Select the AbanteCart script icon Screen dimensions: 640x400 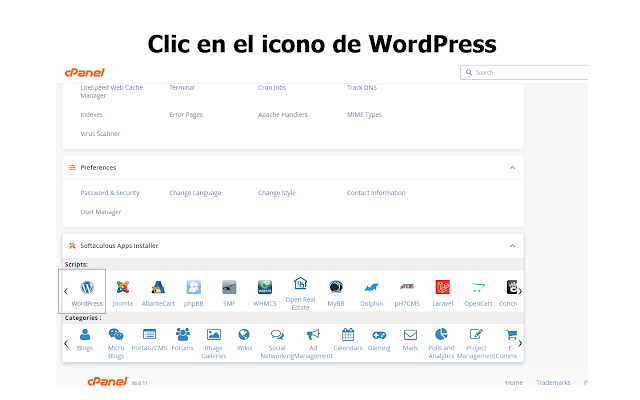coord(158,287)
